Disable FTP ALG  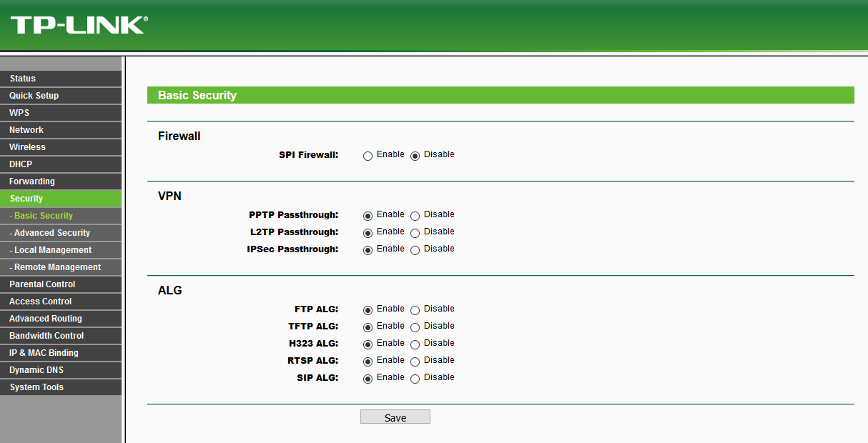(415, 310)
